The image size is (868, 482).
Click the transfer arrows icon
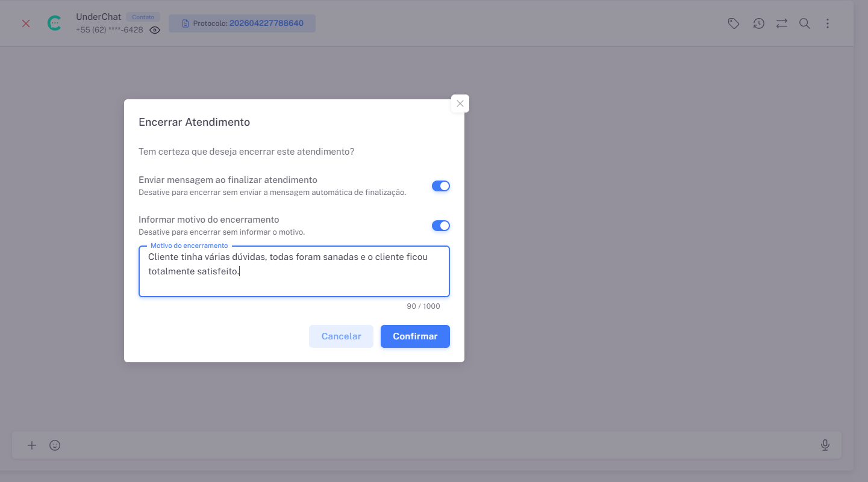pyautogui.click(x=782, y=23)
